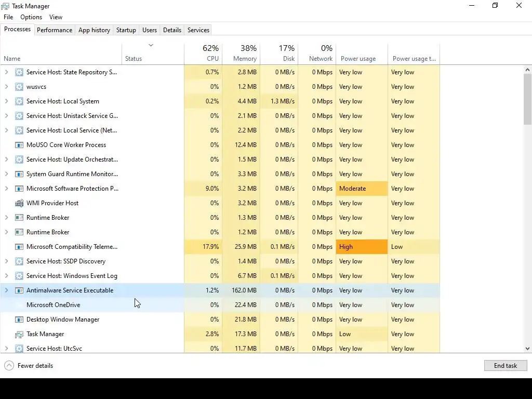The width and height of the screenshot is (532, 399).
Task: Sort by the Status column header
Action: [153, 54]
